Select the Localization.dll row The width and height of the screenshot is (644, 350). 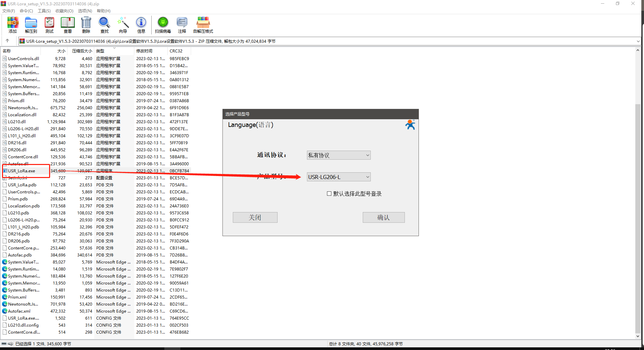[96, 115]
